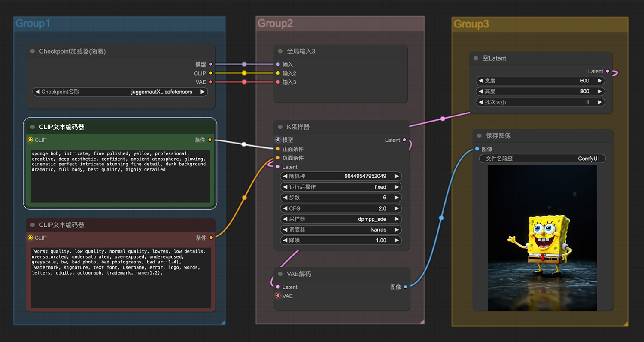Image resolution: width=644 pixels, height=342 pixels.
Task: Click the 模型 output port on Checkpoint loader
Action: 210,64
